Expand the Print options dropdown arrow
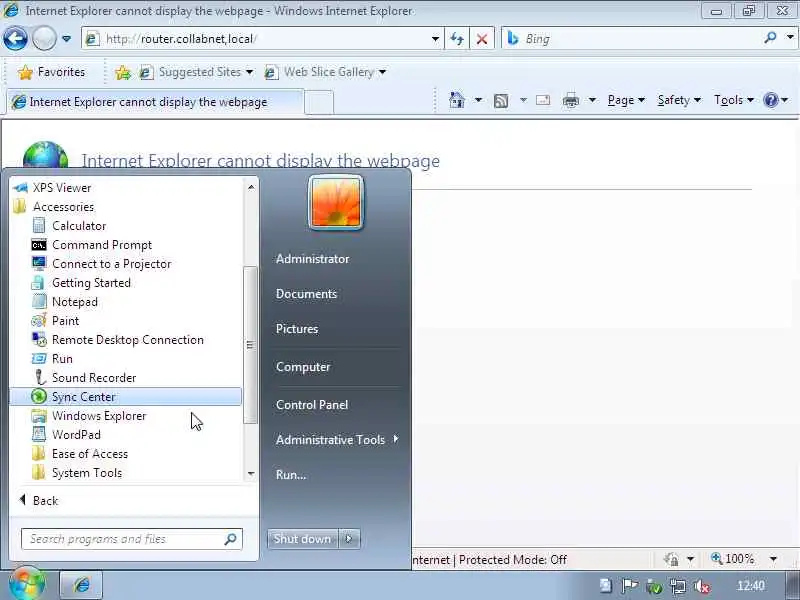 [592, 100]
